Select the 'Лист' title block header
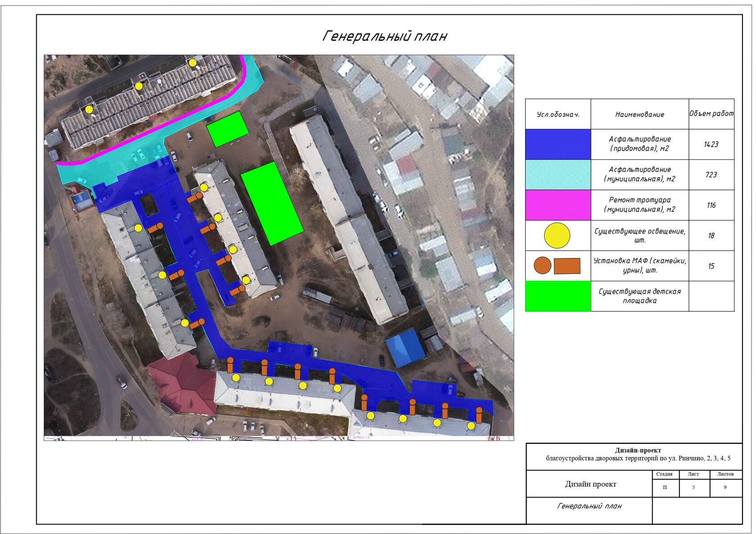Viewport: 756px width, 534px height. tap(693, 474)
